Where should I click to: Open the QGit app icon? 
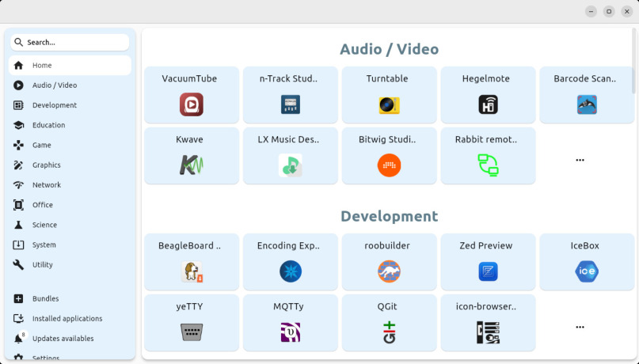tap(389, 332)
